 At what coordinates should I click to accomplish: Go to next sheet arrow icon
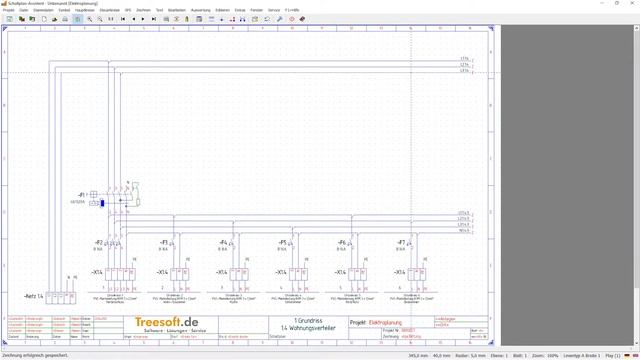click(143, 19)
